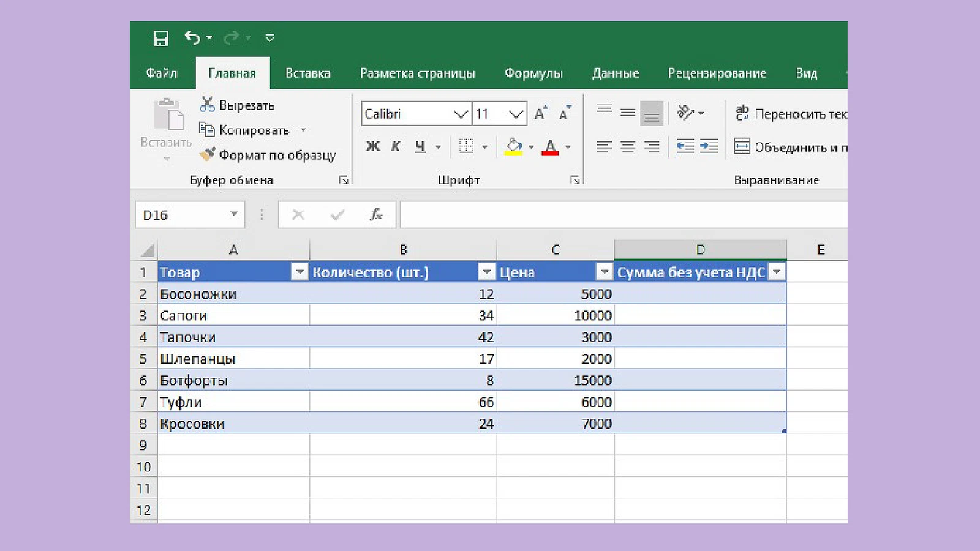Viewport: 980px width, 551px height.
Task: Apply red font color A
Action: point(550,146)
